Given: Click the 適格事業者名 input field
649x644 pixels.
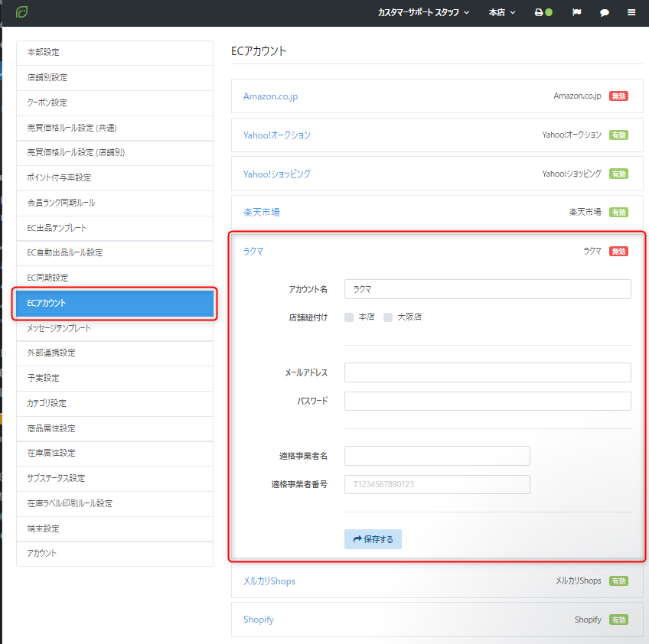Looking at the screenshot, I should pyautogui.click(x=437, y=456).
